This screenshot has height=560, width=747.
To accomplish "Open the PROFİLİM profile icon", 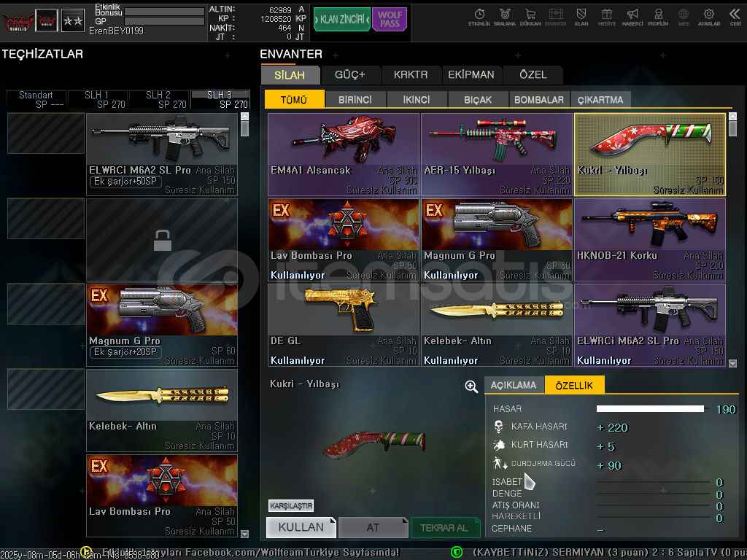I will [658, 17].
